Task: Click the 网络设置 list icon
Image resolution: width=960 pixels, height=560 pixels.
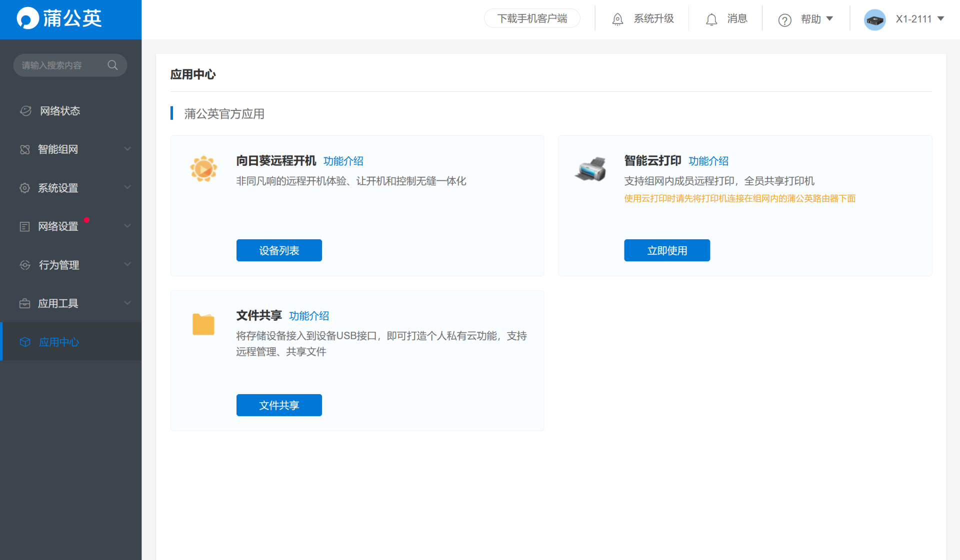Action: [24, 226]
